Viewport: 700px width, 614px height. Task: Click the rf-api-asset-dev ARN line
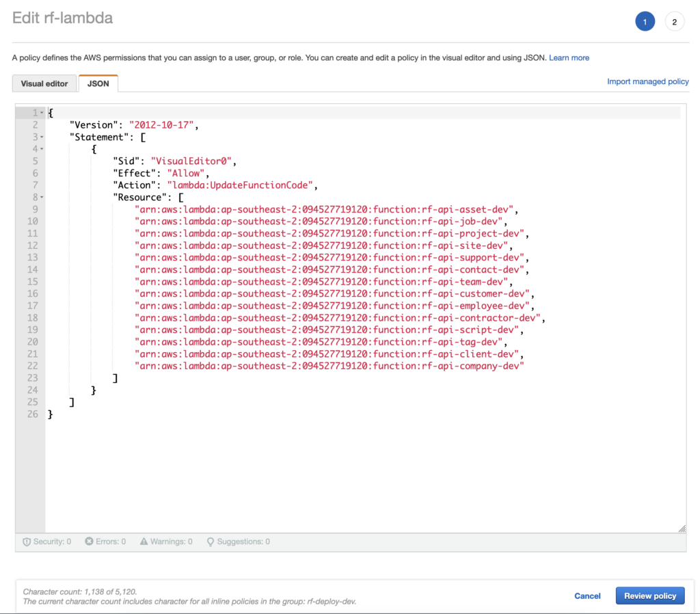[x=323, y=209]
